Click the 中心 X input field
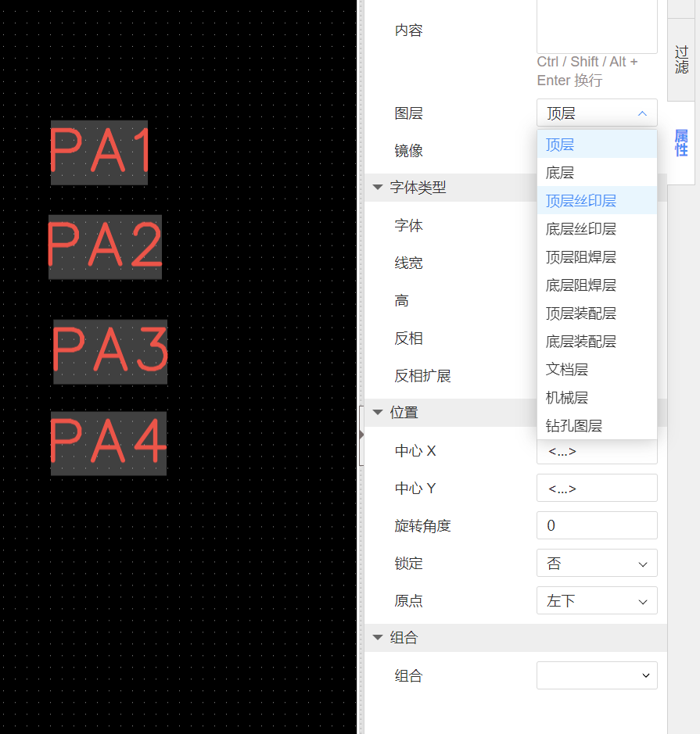 pos(597,452)
